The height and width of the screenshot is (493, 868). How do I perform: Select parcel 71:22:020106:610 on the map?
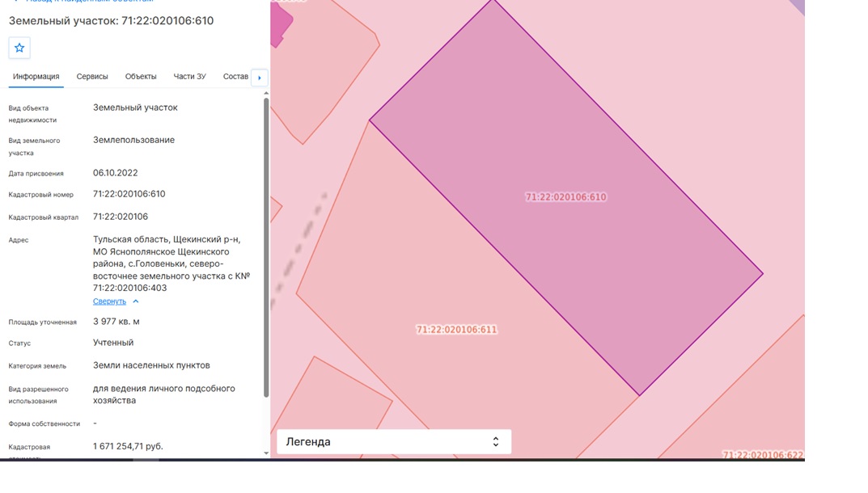coord(565,197)
